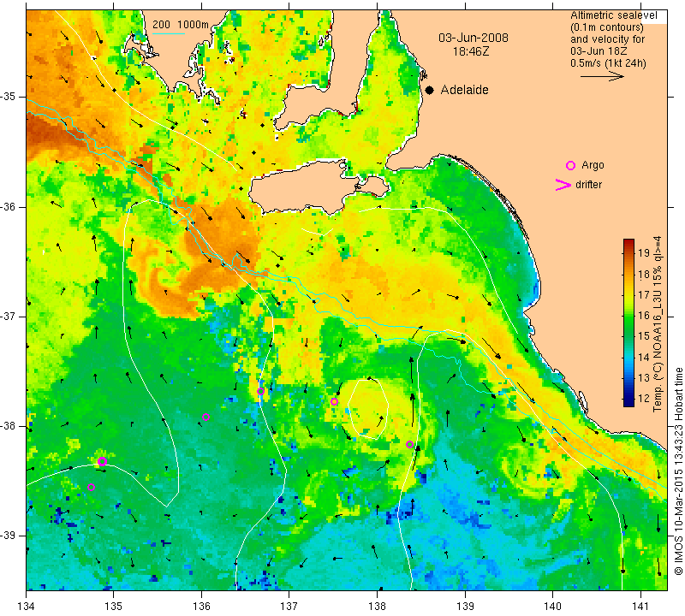Click the black Adelaide city marker dot

coord(430,90)
